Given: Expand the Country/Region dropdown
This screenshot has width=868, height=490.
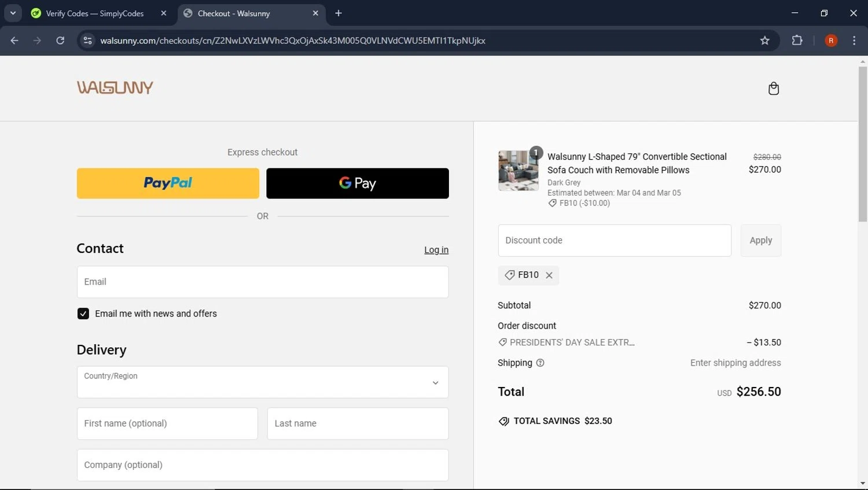Looking at the screenshot, I should [263, 382].
